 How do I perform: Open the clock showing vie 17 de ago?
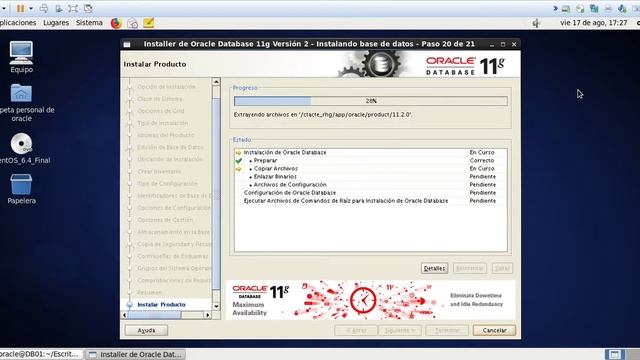593,23
